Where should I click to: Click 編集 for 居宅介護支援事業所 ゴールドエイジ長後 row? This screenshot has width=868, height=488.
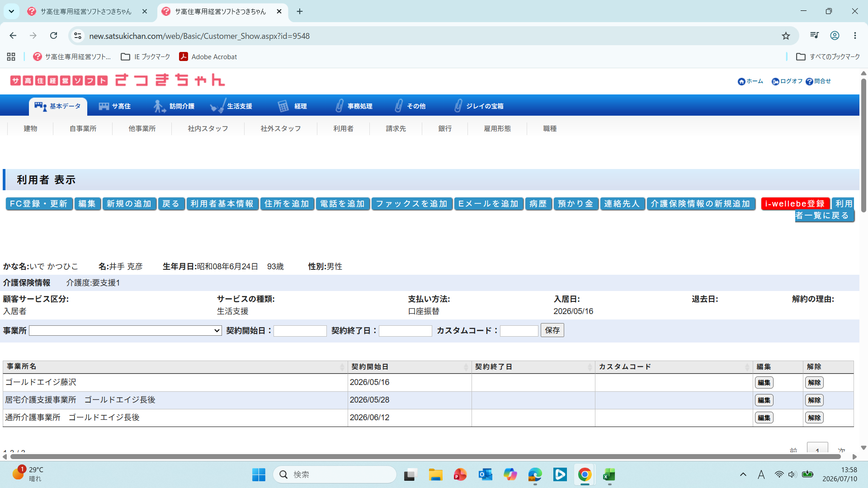[x=764, y=400]
